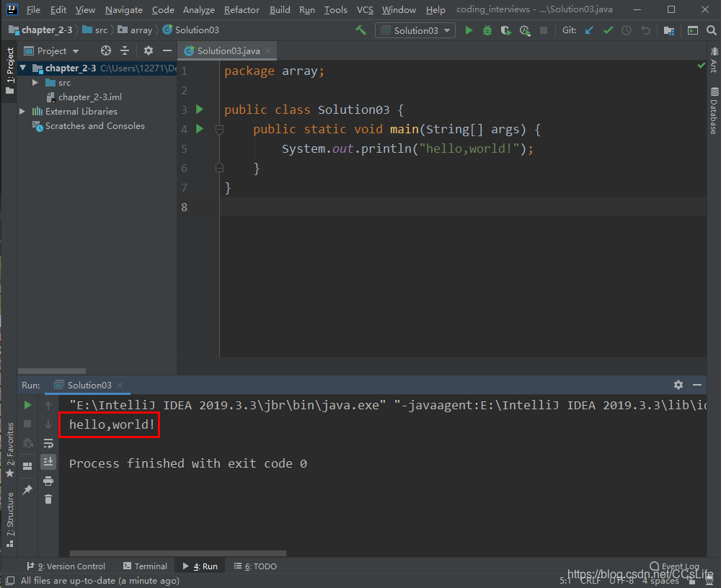Image resolution: width=721 pixels, height=588 pixels.
Task: Open the 6: TODO tool window
Action: (x=255, y=566)
